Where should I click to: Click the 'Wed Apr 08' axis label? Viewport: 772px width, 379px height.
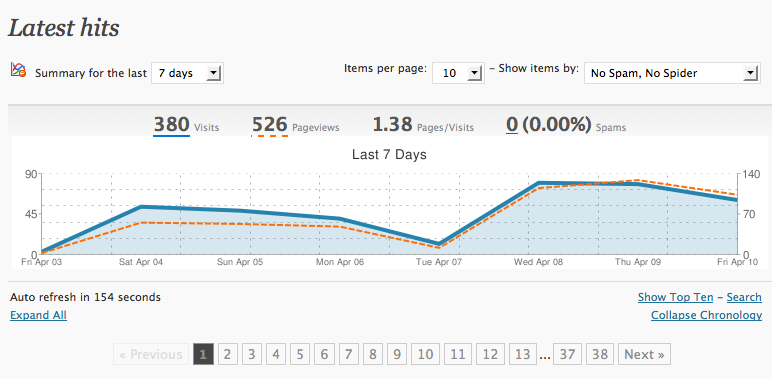(x=539, y=262)
